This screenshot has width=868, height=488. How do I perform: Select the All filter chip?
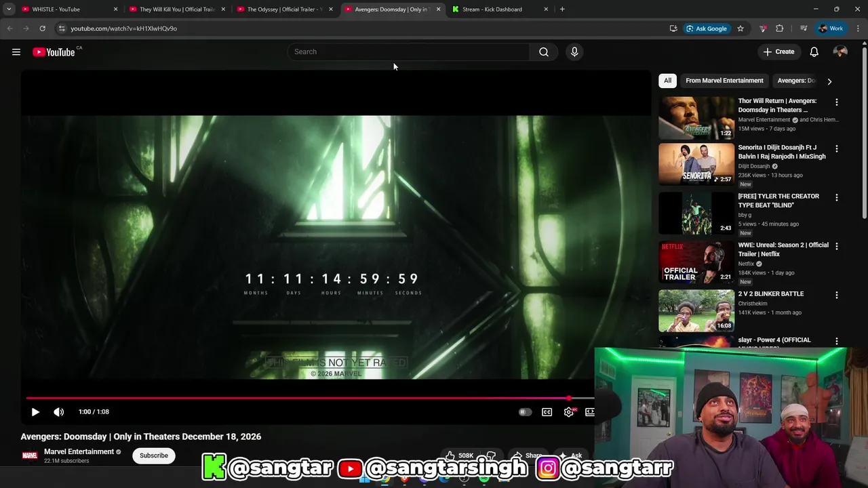pos(667,81)
